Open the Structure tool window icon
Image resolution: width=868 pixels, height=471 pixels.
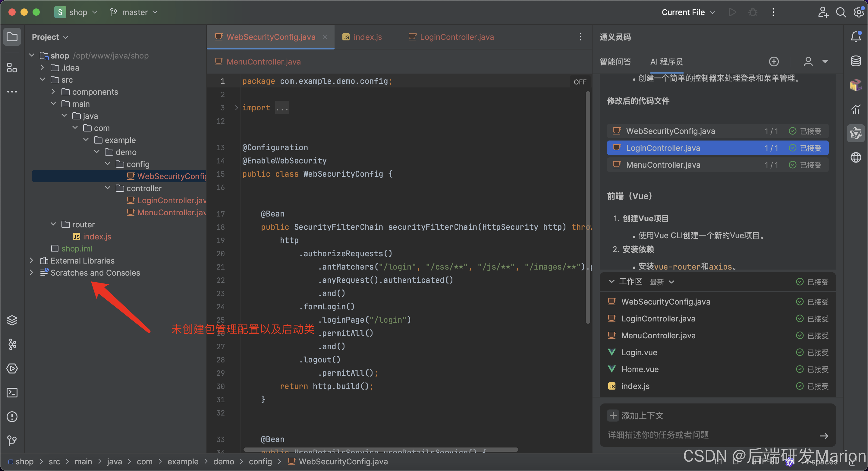pos(12,68)
